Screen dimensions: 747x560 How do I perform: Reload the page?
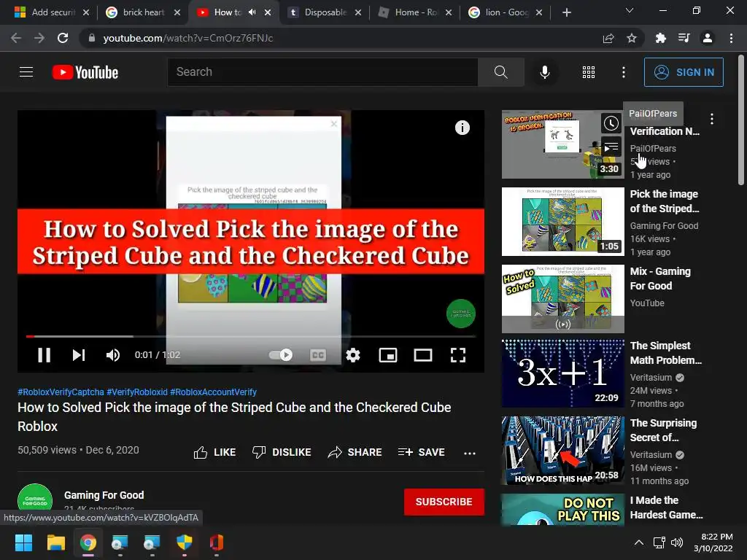63,38
